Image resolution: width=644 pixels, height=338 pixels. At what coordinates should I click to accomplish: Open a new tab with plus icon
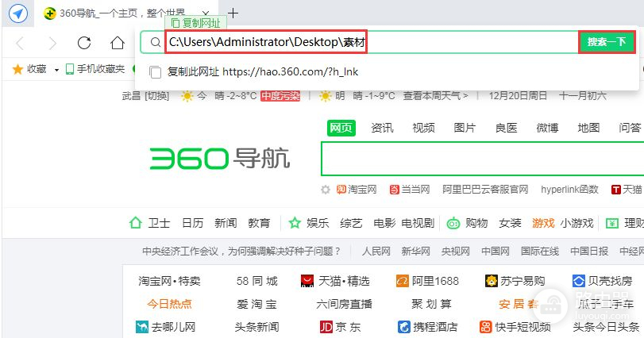click(x=233, y=13)
